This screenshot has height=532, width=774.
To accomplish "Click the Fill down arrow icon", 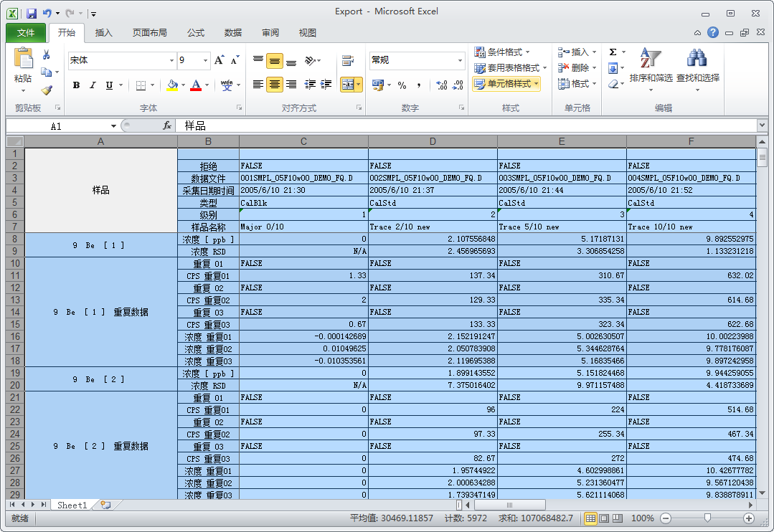I will 613,67.
